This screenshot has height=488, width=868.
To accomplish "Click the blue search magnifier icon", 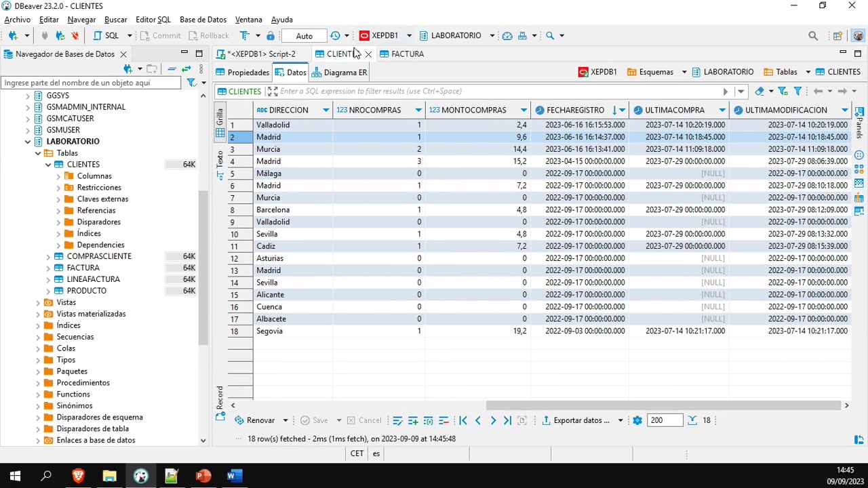I will [x=550, y=36].
